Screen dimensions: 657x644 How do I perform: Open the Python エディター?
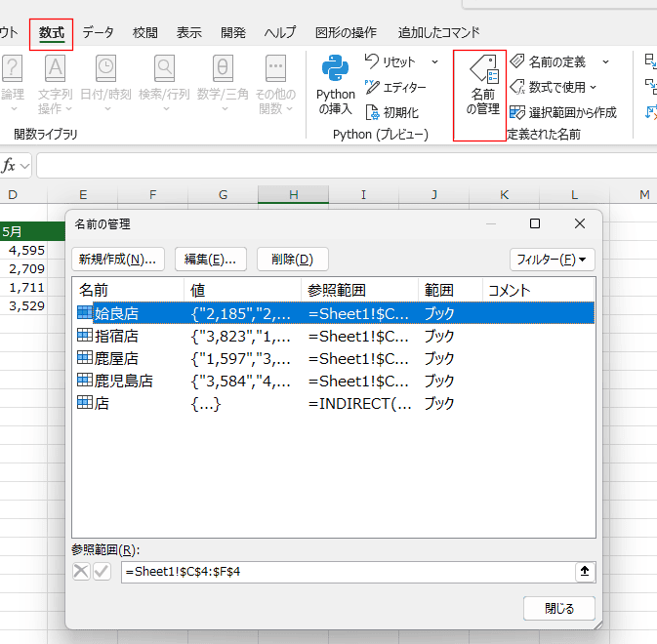click(372, 87)
